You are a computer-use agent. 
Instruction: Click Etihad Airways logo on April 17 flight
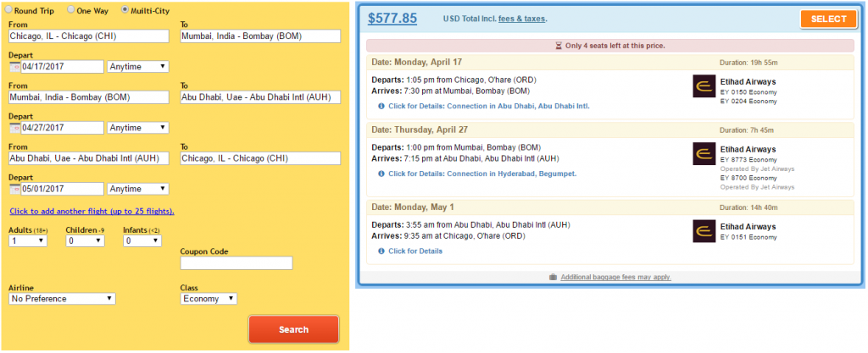(704, 86)
